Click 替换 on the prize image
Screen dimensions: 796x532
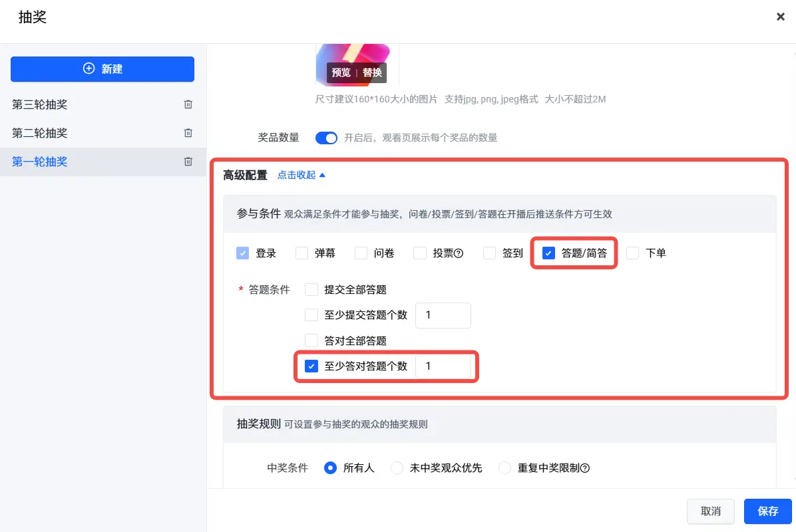click(372, 72)
